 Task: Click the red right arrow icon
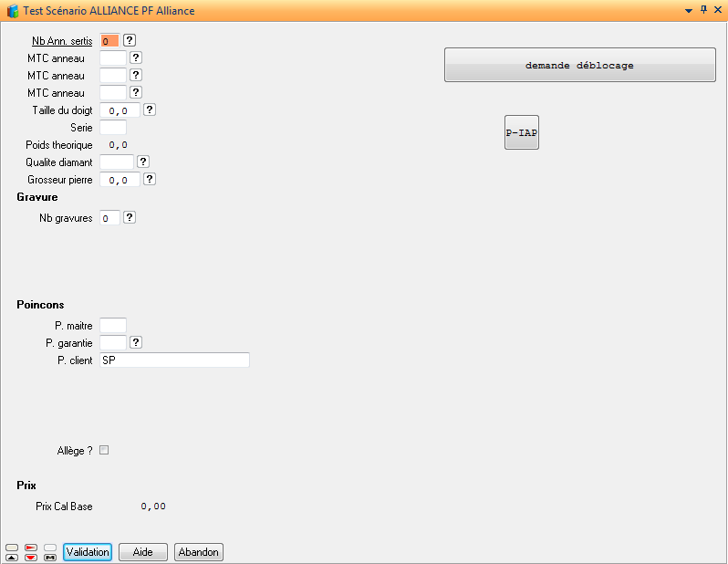coord(31,548)
